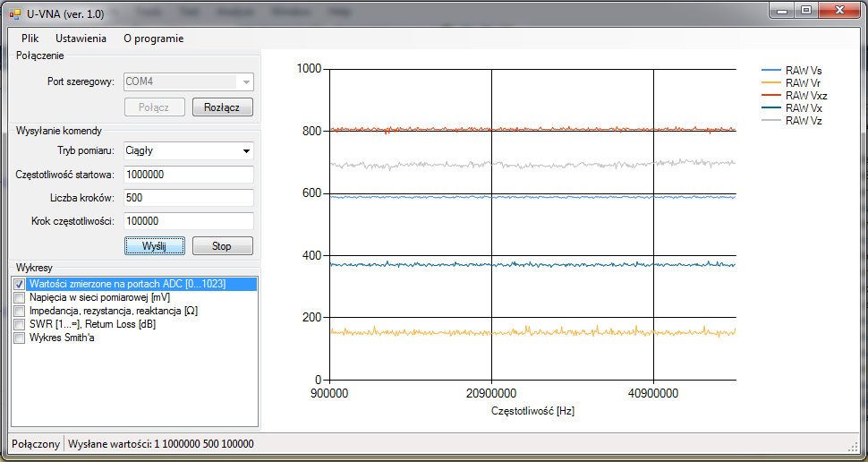Image resolution: width=868 pixels, height=462 pixels.
Task: Open the O programie menu
Action: pyautogui.click(x=154, y=38)
